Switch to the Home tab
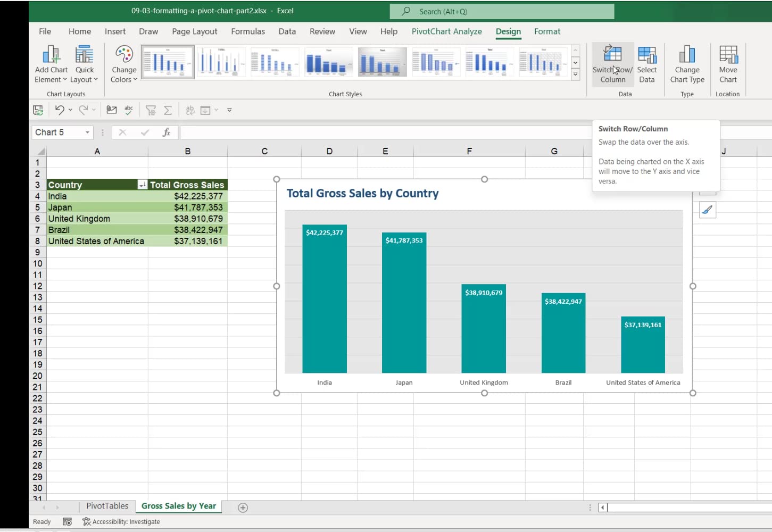Screen dimensions: 772x532 point(80,31)
